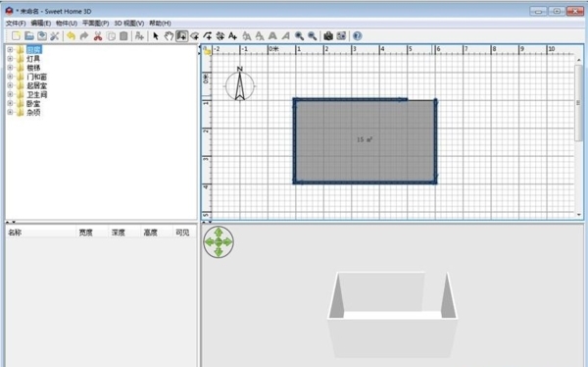The image size is (588, 367).
Task: Decrease text size in the toolbar
Action: [x=259, y=36]
